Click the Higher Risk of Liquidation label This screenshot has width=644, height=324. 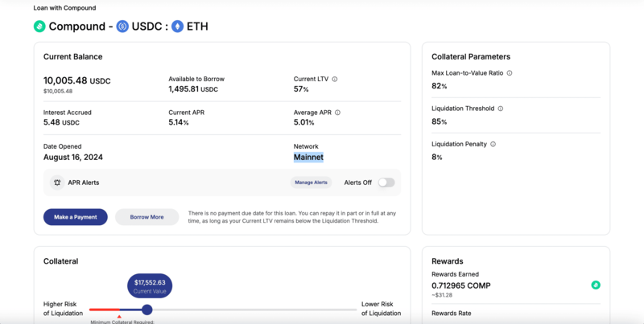[x=64, y=309]
